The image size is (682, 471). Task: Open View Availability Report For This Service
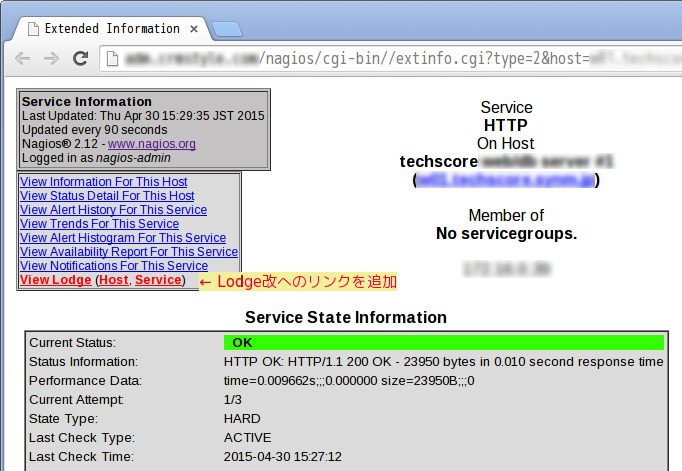pyautogui.click(x=129, y=252)
